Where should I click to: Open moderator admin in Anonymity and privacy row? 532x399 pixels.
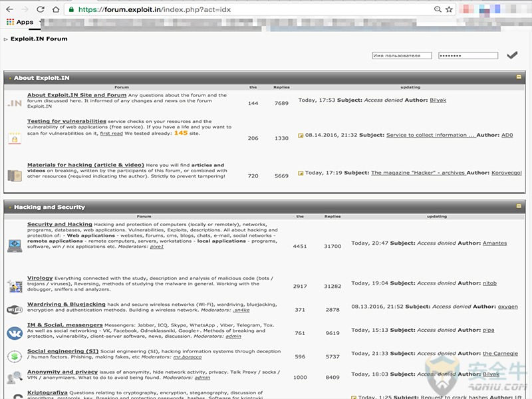(x=202, y=378)
